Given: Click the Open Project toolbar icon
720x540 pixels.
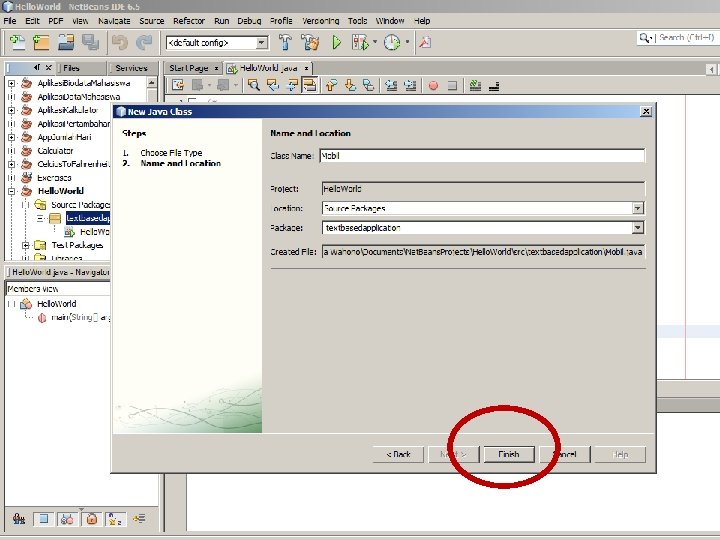Looking at the screenshot, I should coord(66,43).
